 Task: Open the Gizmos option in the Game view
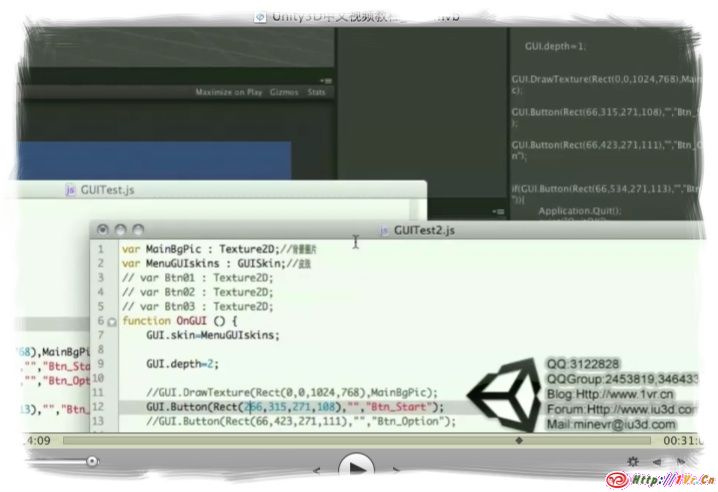pos(284,92)
